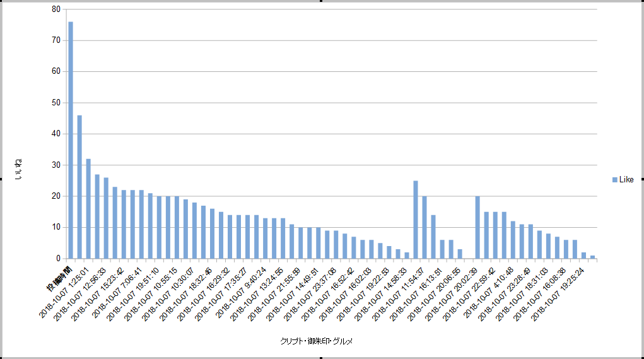
Task: Click the top-center chart resize handle
Action: point(322,1)
